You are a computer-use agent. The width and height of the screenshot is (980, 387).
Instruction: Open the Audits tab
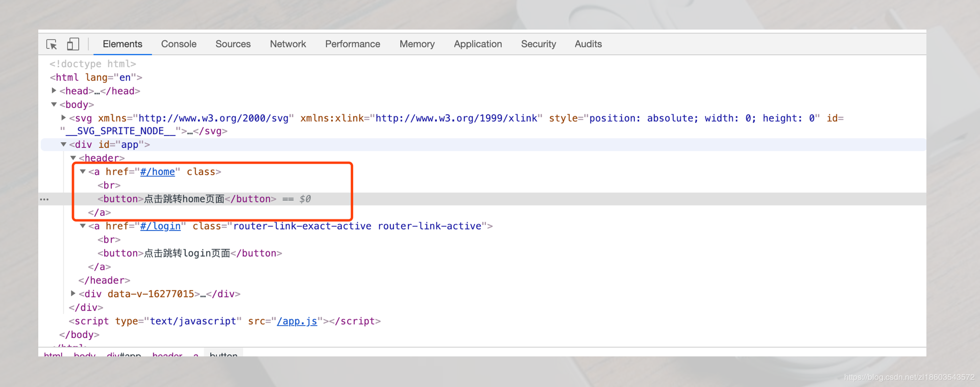588,44
